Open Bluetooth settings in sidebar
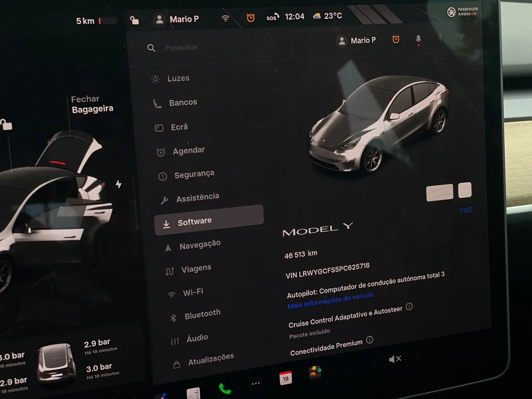 point(195,315)
